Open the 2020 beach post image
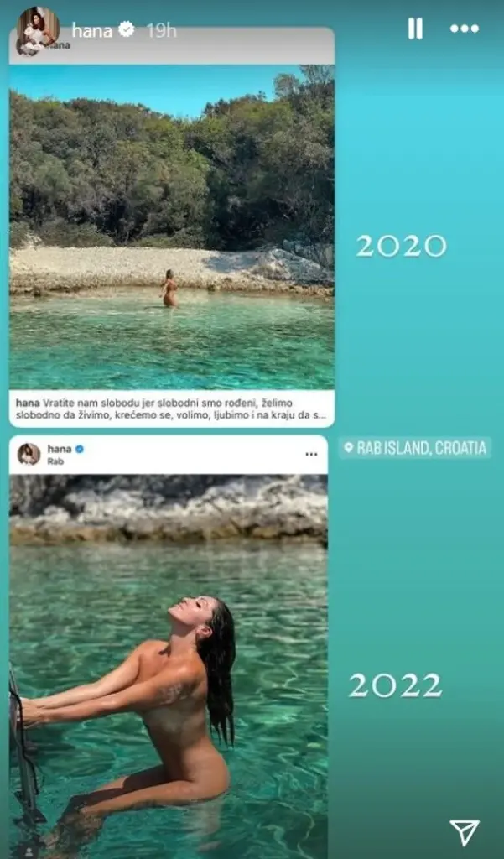This screenshot has height=859, width=504. click(x=172, y=227)
